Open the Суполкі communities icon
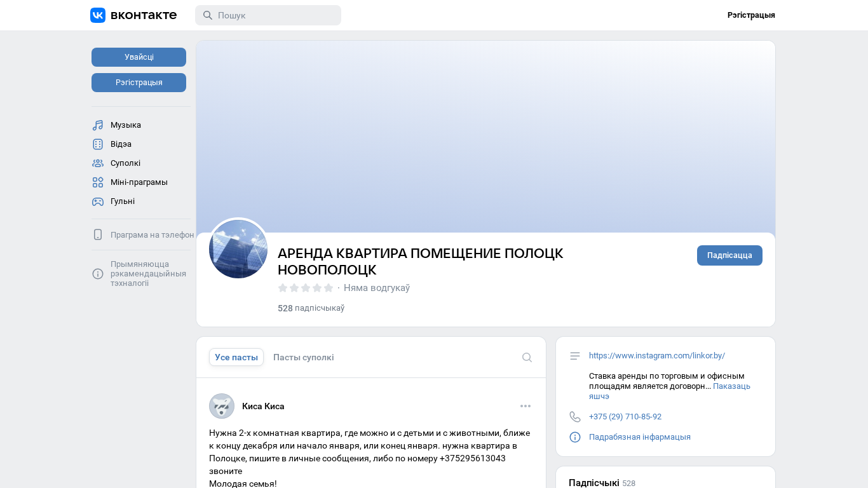This screenshot has width=868, height=488. 98,163
